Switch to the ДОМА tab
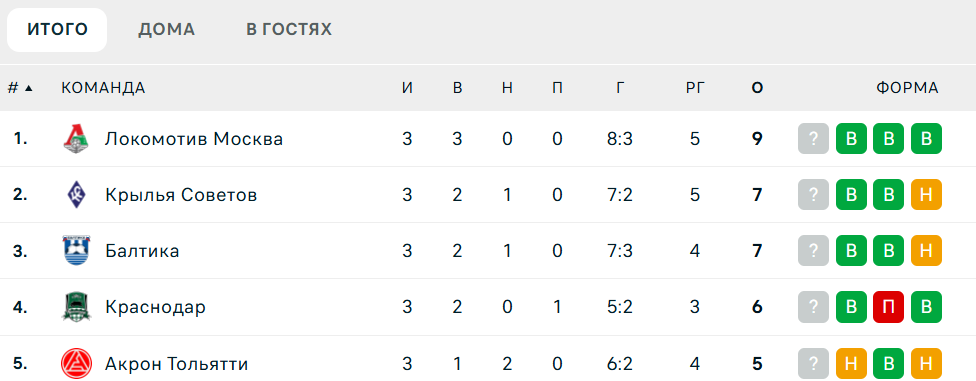Viewport: 976px width, 381px height. coord(166,29)
